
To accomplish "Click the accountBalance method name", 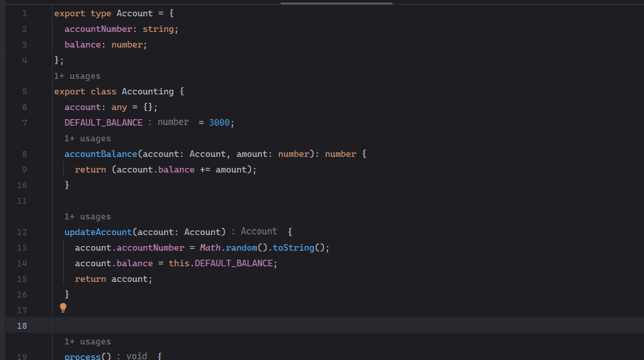I will [100, 154].
